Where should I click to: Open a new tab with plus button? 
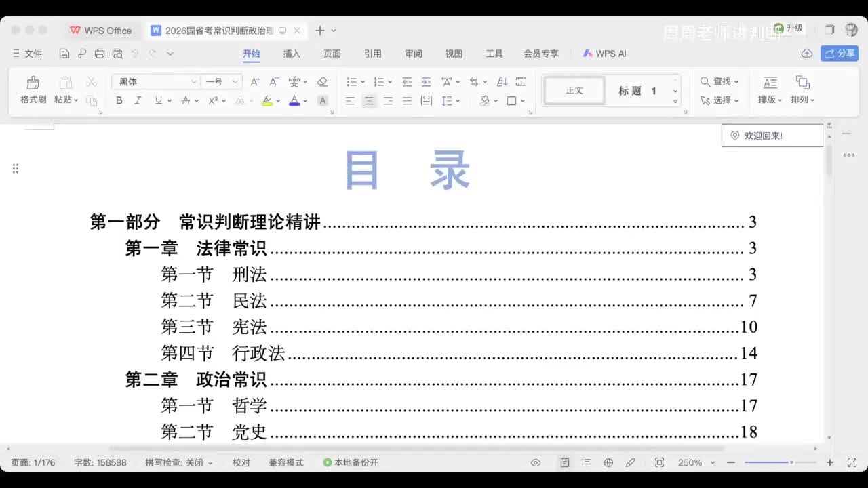point(320,30)
